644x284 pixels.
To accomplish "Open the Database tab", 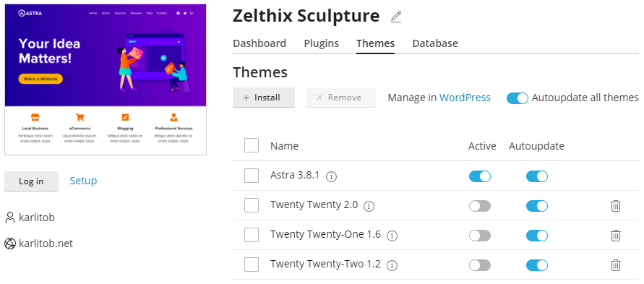I will (435, 43).
